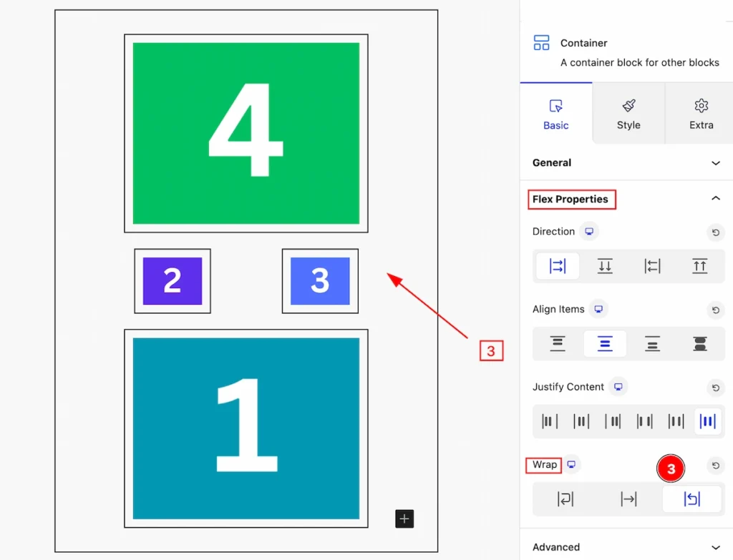The height and width of the screenshot is (560, 733).
Task: Toggle Align Items center option
Action: (x=605, y=344)
